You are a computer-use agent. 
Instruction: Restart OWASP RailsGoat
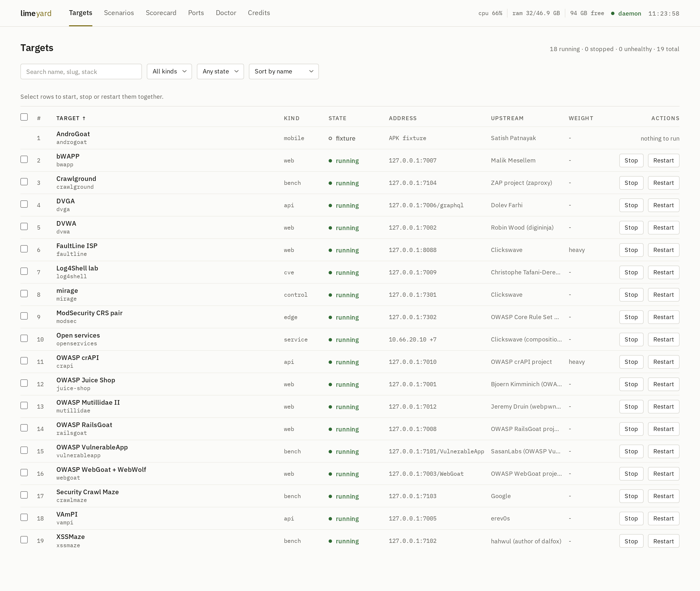tap(664, 429)
